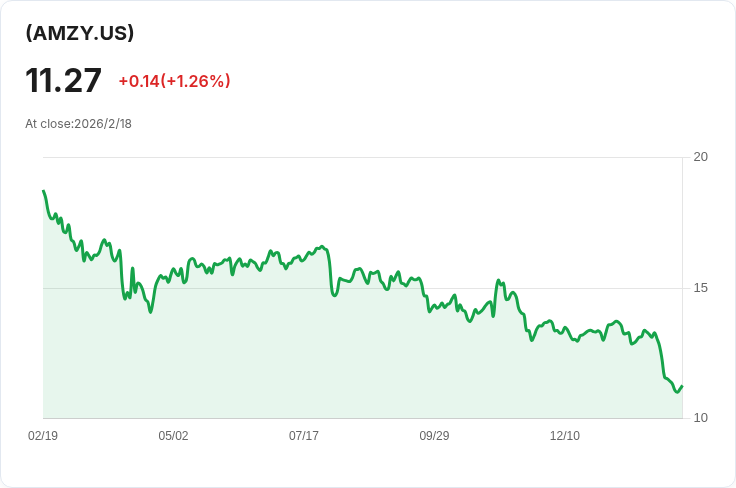Select the 09/29 date on x-axis

(434, 436)
